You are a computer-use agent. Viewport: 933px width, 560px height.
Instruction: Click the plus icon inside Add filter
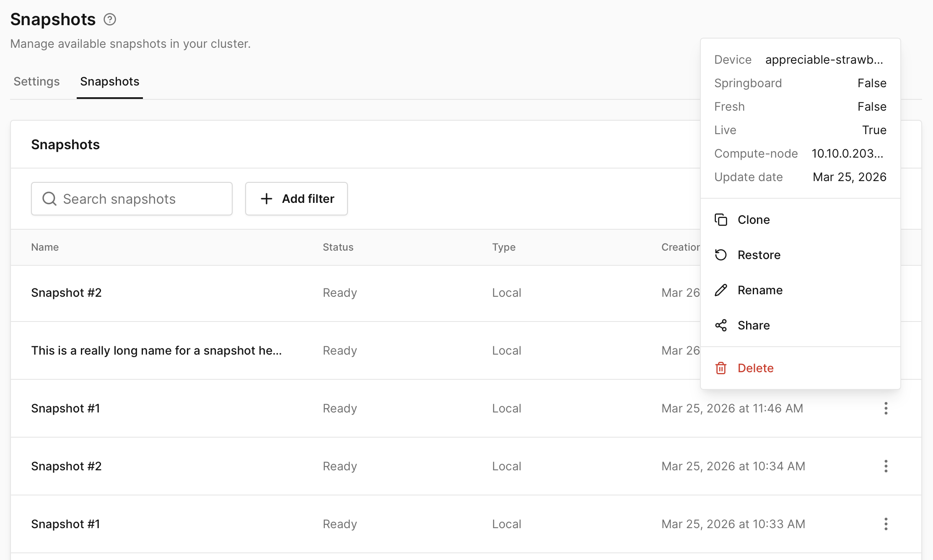pos(266,199)
